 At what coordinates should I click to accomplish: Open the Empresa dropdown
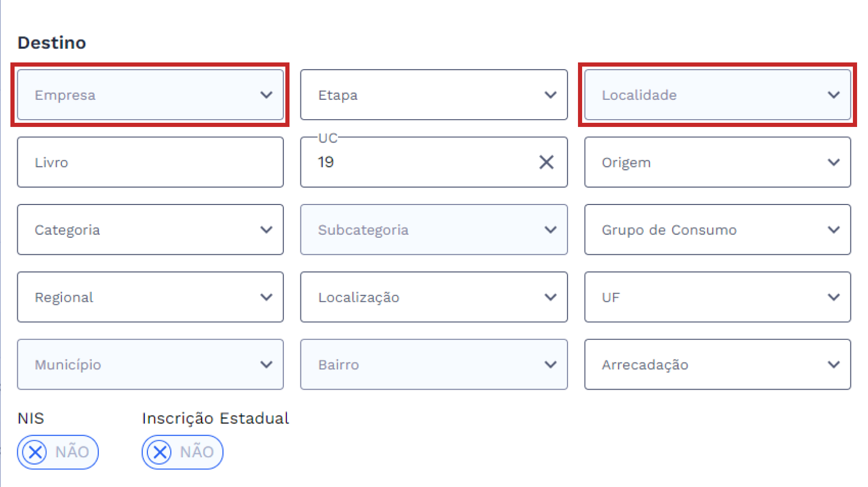pyautogui.click(x=150, y=95)
